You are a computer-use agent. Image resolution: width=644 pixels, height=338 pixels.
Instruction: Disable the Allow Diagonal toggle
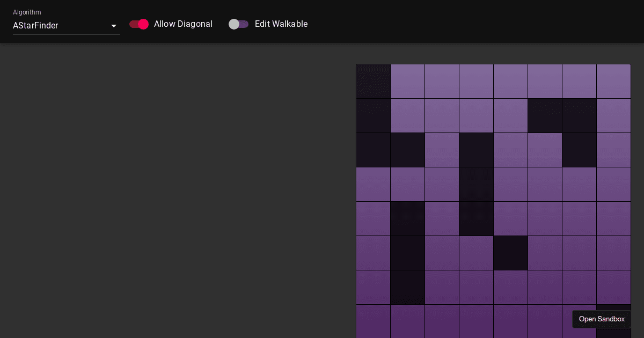[x=138, y=24]
